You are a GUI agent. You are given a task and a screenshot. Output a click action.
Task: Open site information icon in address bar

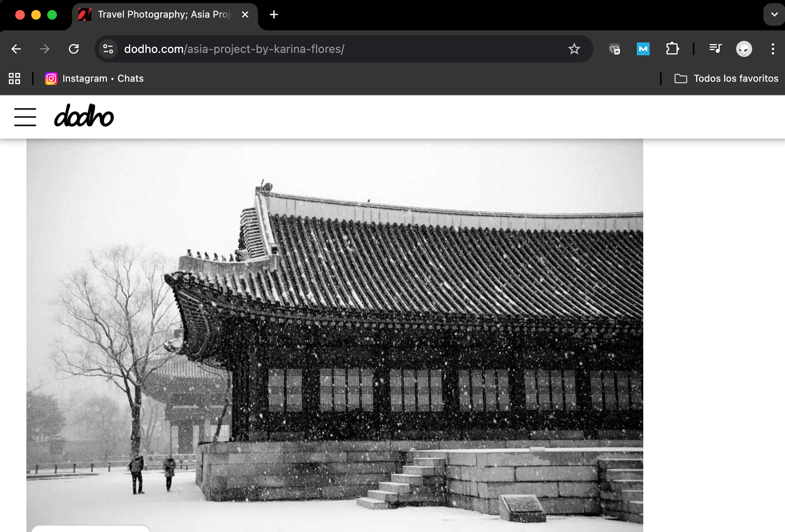108,49
